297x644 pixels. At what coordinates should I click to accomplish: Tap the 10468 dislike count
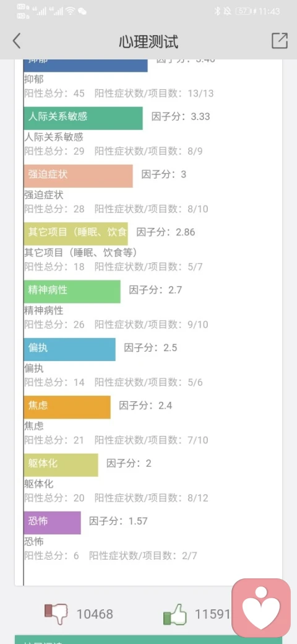pos(95,614)
